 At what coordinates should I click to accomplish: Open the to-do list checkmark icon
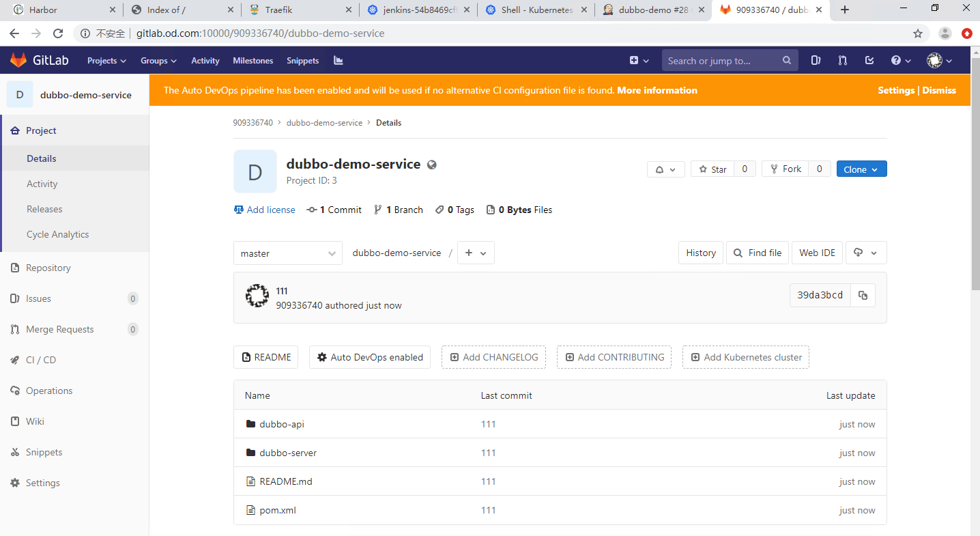point(869,60)
